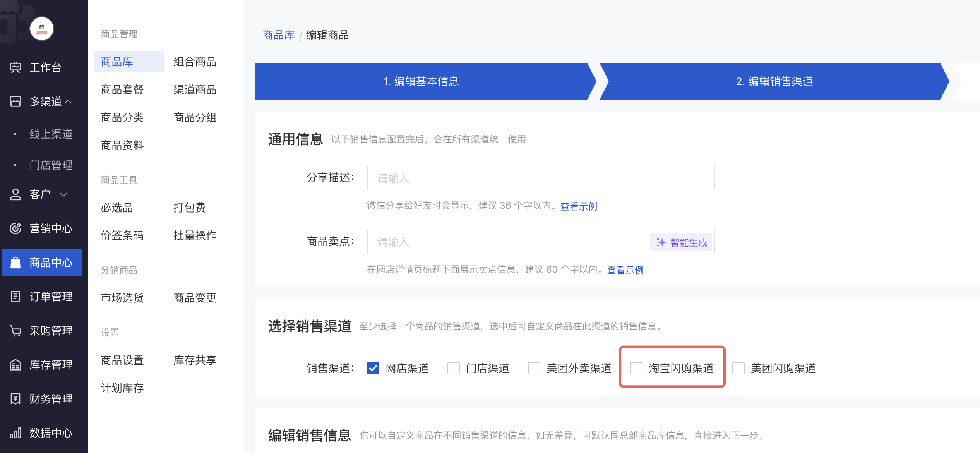The width and height of the screenshot is (980, 453).
Task: Click the 商品库 breadcrumb link
Action: point(279,35)
